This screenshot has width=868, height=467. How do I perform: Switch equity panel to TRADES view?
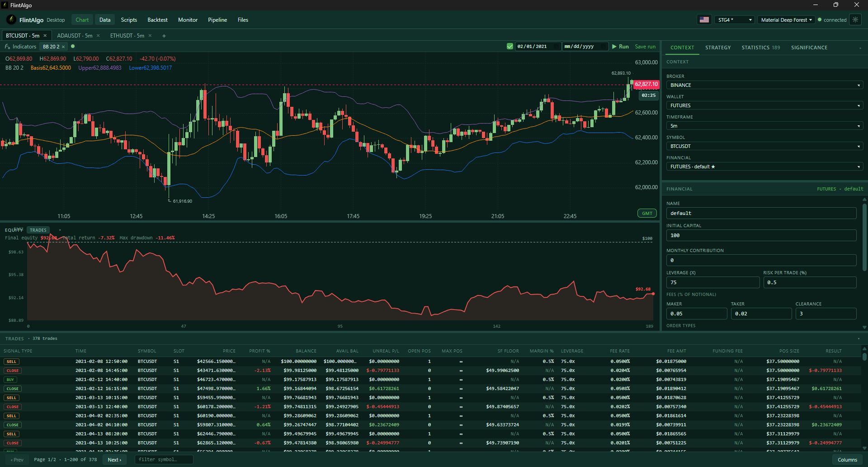click(x=38, y=230)
